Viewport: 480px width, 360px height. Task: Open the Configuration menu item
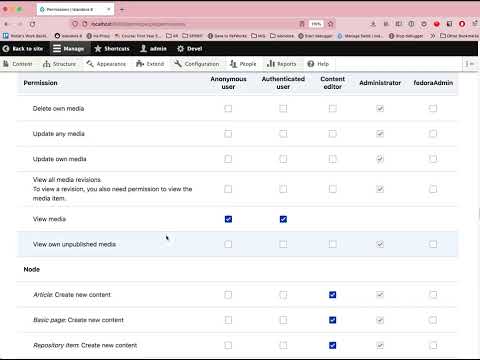click(197, 64)
